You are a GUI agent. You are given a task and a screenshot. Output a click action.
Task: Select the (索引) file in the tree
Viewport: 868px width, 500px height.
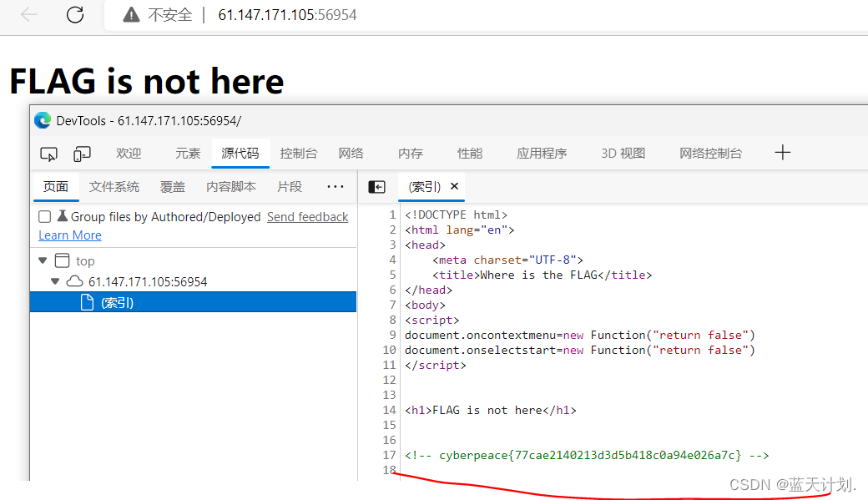click(x=193, y=302)
